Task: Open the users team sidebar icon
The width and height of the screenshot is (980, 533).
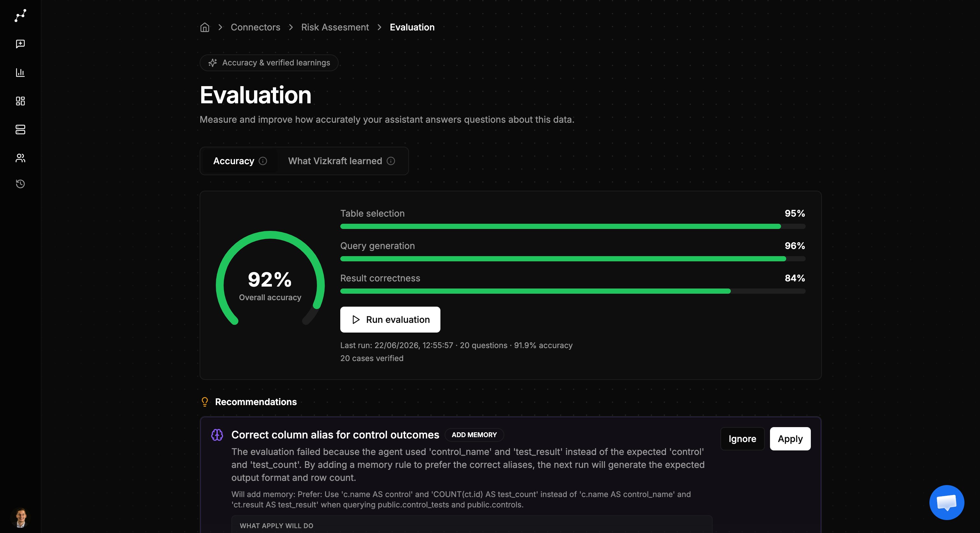Action: [20, 158]
